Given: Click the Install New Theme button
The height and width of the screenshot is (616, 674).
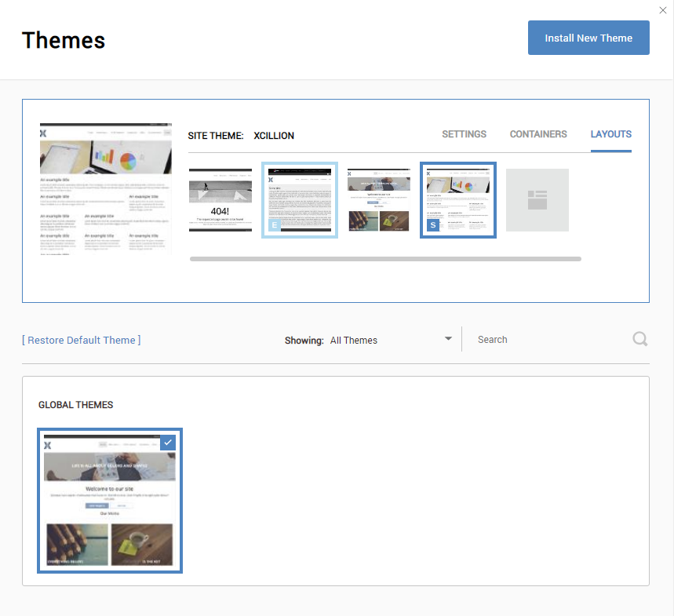Looking at the screenshot, I should 588,37.
